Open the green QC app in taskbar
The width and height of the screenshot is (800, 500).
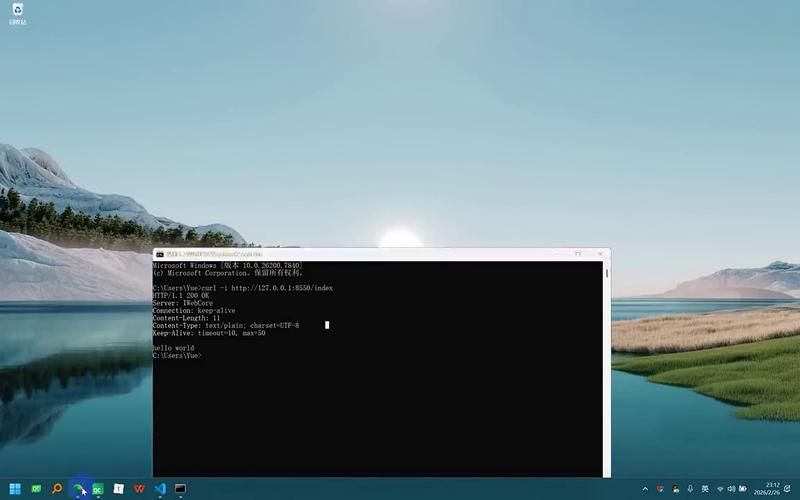pos(98,489)
